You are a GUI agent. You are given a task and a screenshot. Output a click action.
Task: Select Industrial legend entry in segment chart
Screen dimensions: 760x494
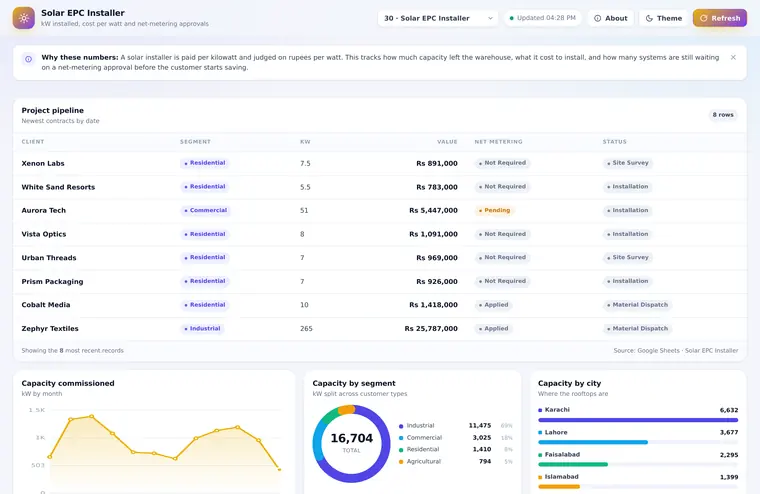coord(456,426)
